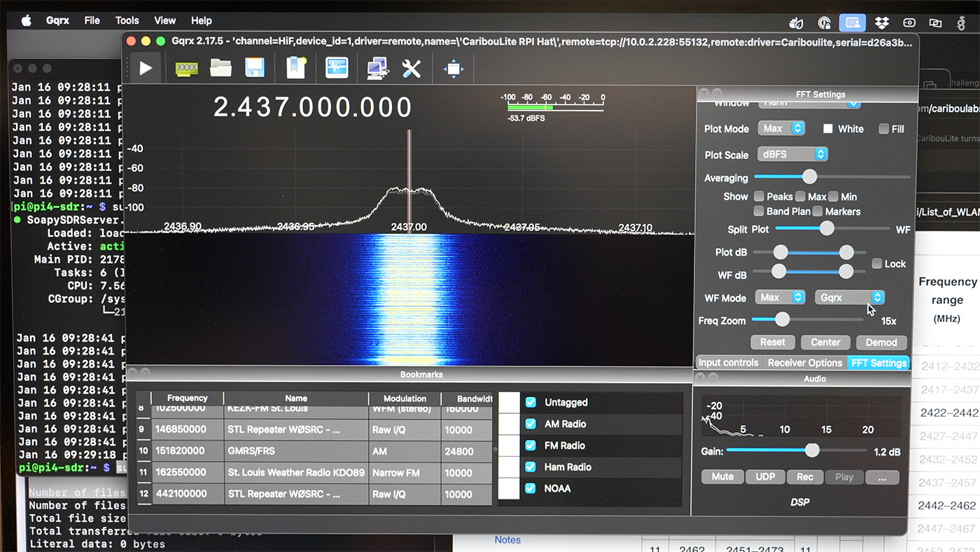
Task: Click the frequency readout 2.437.000.000
Action: point(313,107)
